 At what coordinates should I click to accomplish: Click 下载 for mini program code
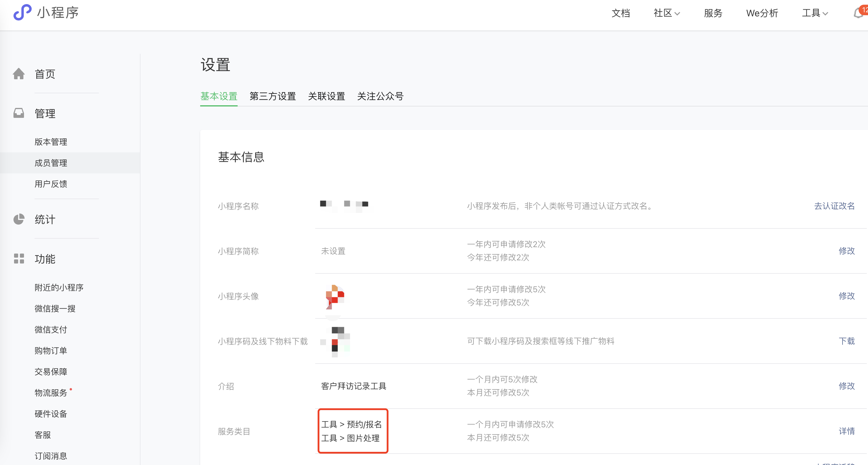tap(846, 341)
